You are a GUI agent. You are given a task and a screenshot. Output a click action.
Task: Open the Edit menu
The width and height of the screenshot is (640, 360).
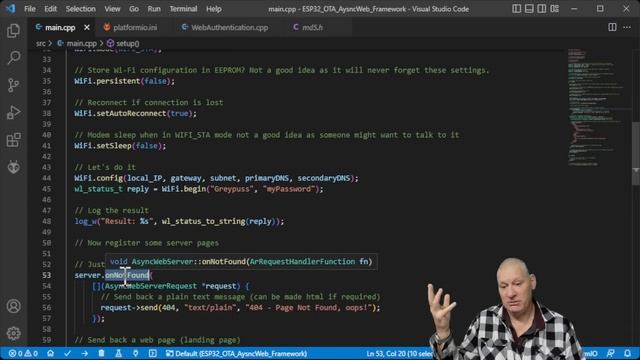pos(51,9)
